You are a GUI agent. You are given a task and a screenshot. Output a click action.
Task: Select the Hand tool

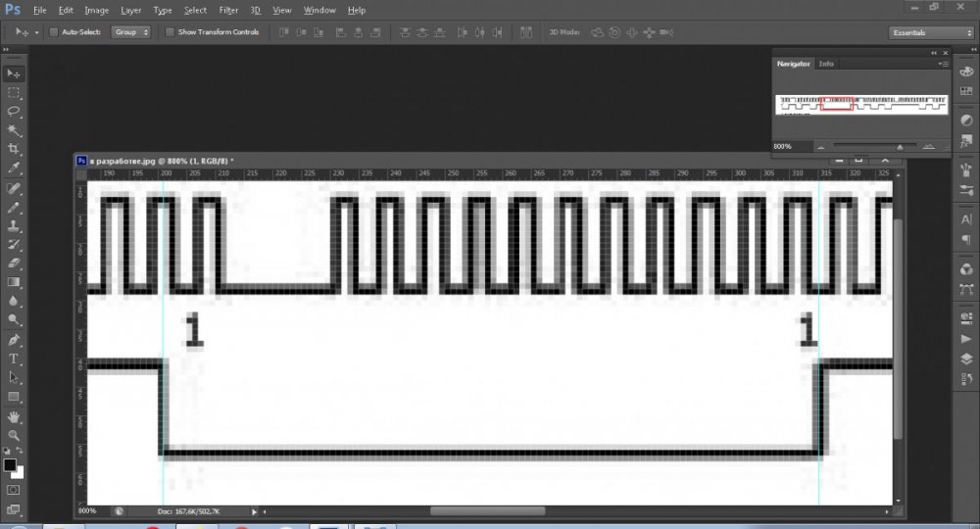coord(13,417)
